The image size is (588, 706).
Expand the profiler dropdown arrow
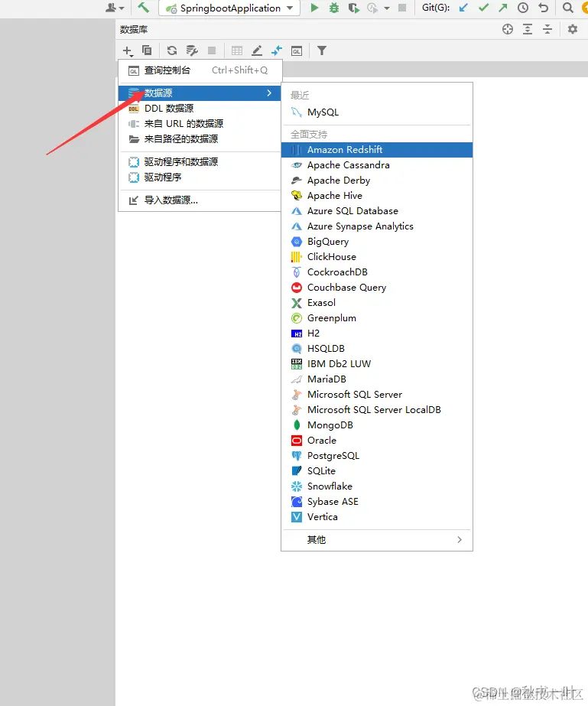click(x=387, y=8)
